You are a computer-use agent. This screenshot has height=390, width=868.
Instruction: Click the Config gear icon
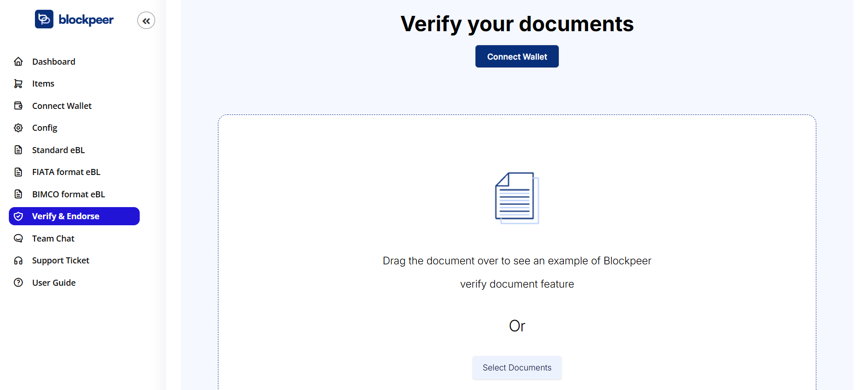coord(18,128)
